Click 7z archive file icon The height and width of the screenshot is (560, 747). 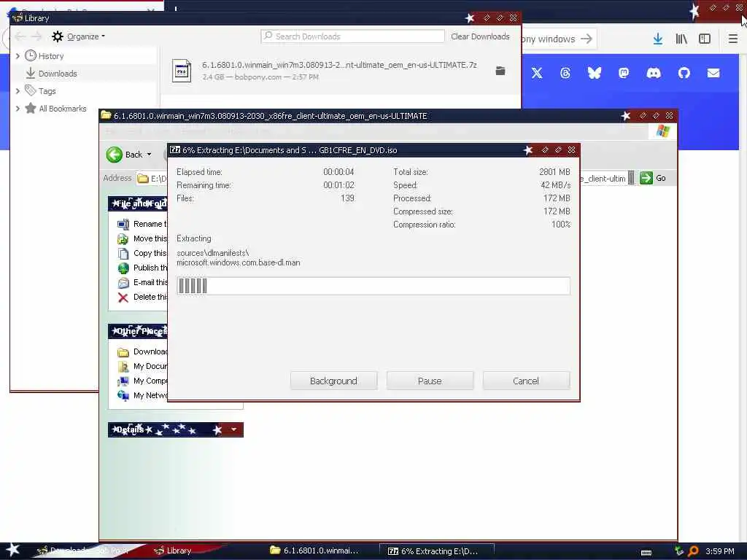(x=181, y=71)
